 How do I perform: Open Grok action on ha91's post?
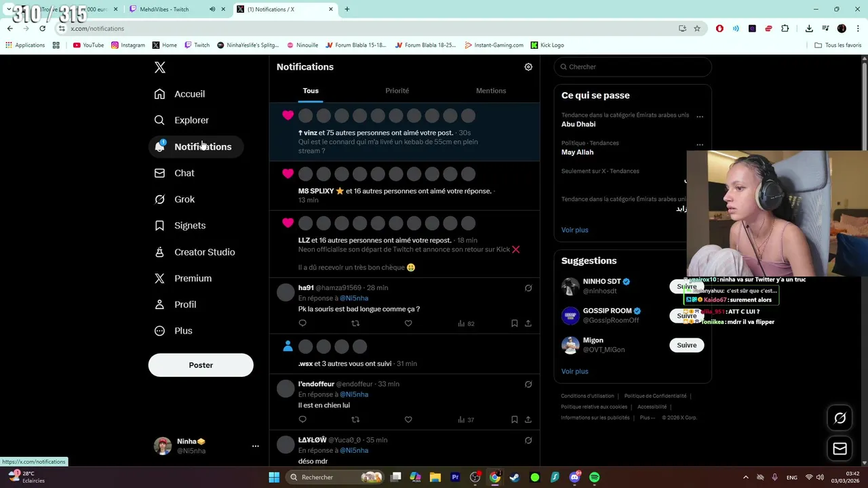(x=528, y=288)
